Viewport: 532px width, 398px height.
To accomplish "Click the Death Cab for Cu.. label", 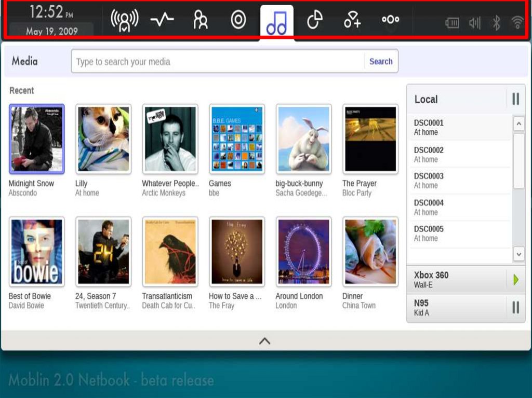I will pyautogui.click(x=169, y=306).
